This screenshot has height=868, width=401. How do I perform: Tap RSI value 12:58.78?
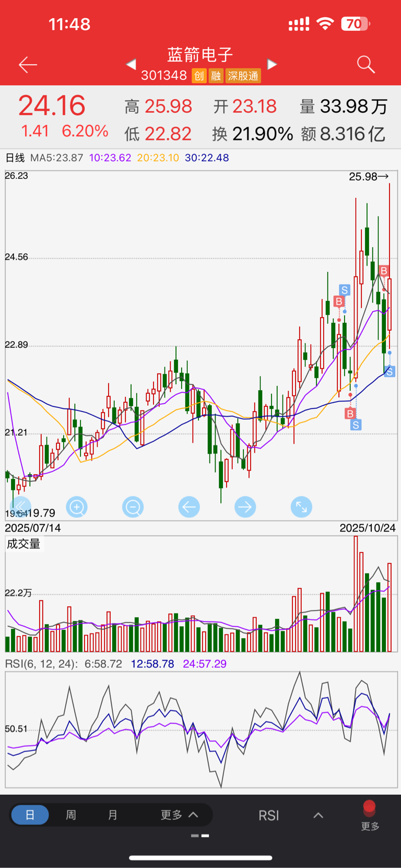[x=152, y=664]
